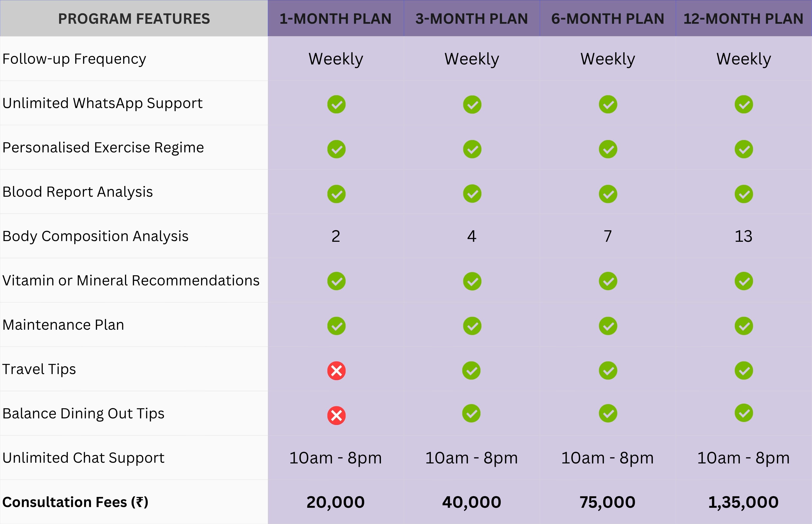Click the 1-Month Plan Travel Tips red cross
812x524 pixels.
(x=336, y=371)
